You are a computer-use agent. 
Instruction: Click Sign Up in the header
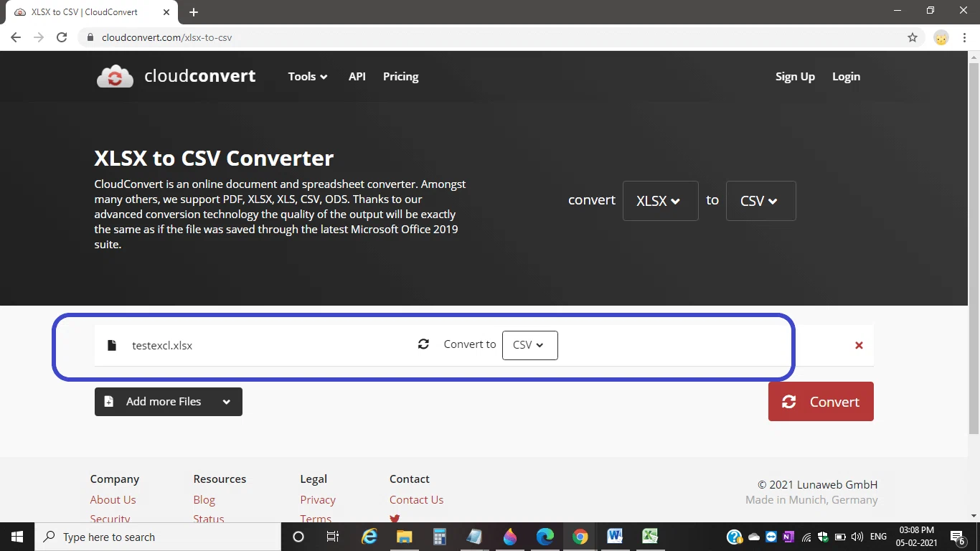click(795, 77)
